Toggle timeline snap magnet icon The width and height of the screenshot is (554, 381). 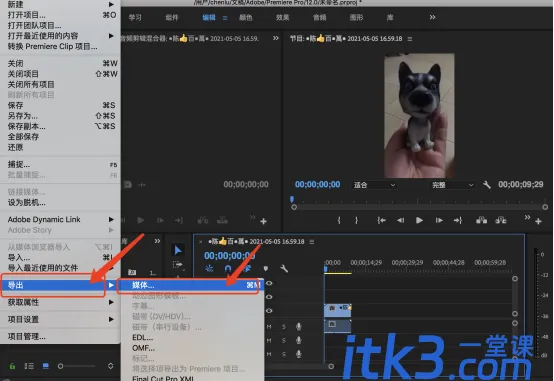[228, 269]
